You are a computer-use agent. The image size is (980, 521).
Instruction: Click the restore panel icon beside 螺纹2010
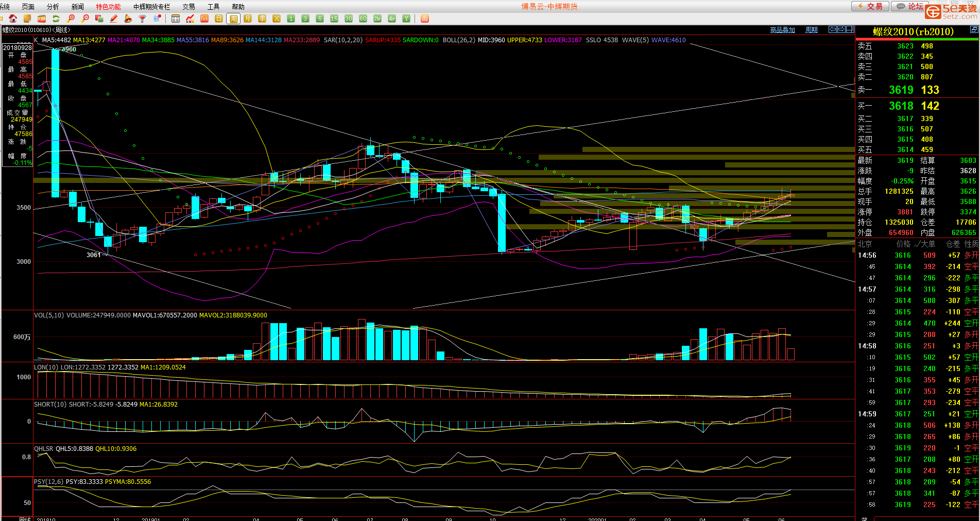[974, 29]
